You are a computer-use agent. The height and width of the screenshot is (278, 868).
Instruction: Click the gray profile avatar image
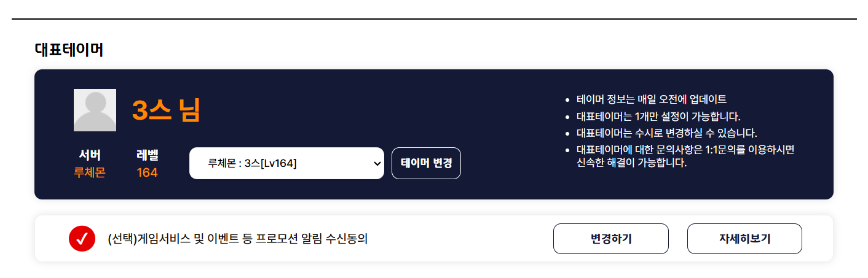point(95,110)
